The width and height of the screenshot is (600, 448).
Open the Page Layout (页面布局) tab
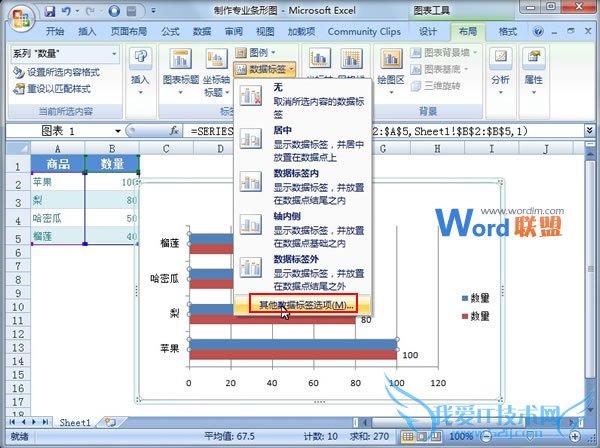tap(129, 31)
